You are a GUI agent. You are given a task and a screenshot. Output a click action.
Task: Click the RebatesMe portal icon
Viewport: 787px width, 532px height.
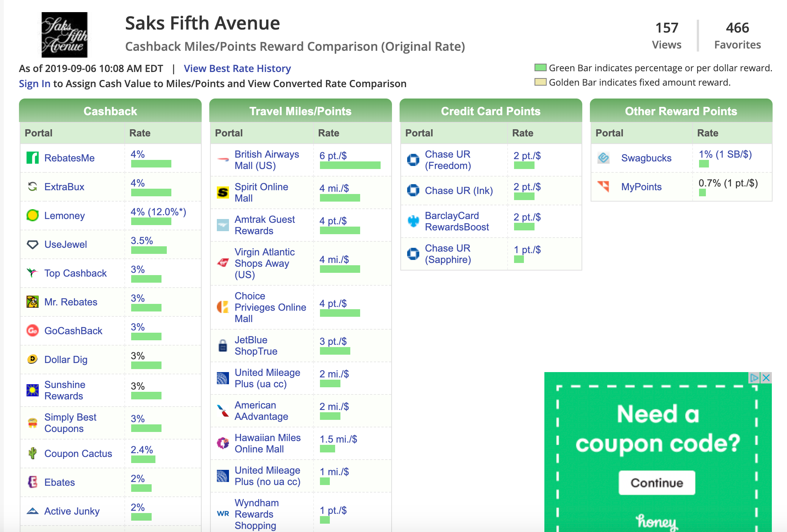click(x=33, y=158)
